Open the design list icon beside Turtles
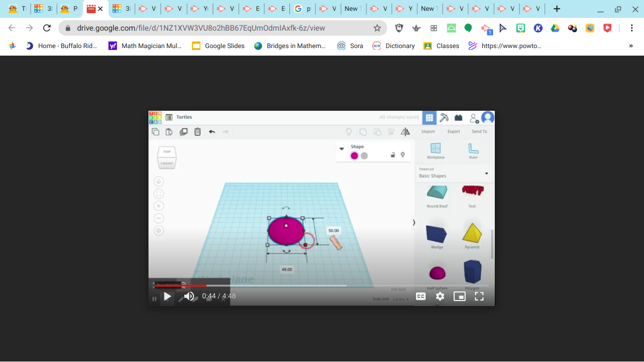The image size is (644, 362). 169,117
